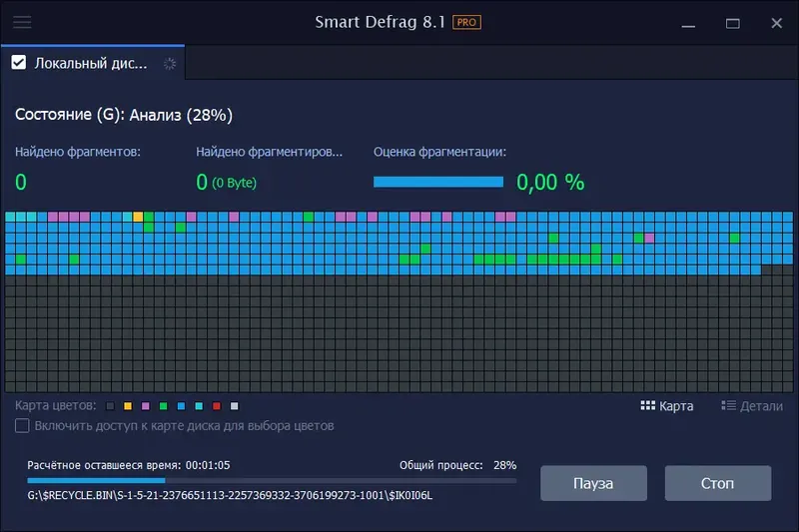Click the Карта цветов: label

56,405
